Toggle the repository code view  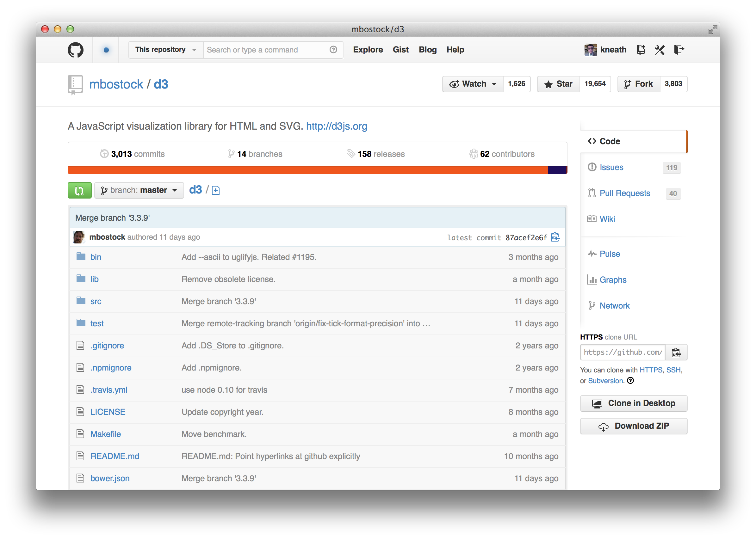pos(610,141)
